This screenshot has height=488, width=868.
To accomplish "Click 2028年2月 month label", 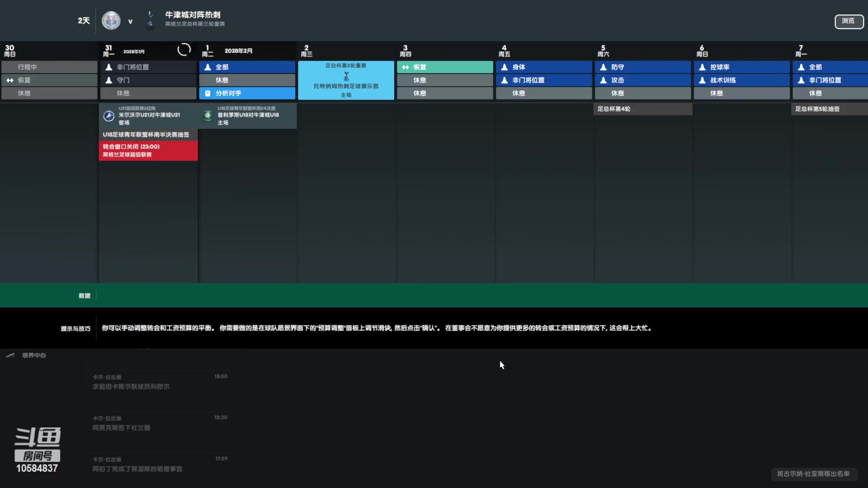I will tap(238, 51).
